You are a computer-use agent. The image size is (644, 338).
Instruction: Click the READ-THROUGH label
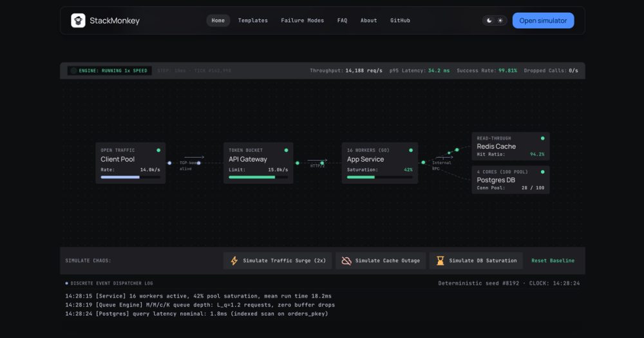(x=494, y=138)
